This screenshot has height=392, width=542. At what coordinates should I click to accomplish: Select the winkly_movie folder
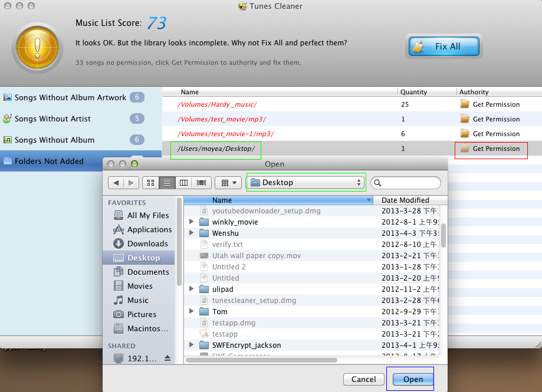point(311,222)
